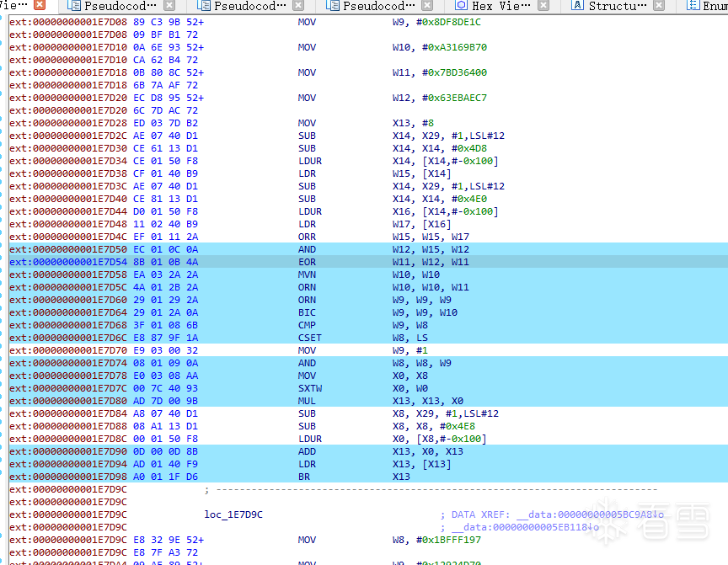Click the Hex View tab's hexagon icon
The width and height of the screenshot is (728, 565).
tap(461, 6)
